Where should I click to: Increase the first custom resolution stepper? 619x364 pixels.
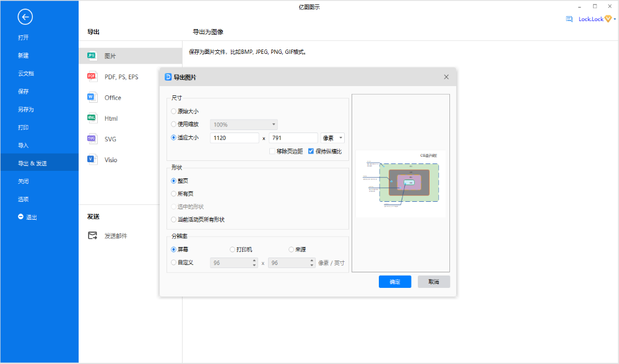click(254, 261)
